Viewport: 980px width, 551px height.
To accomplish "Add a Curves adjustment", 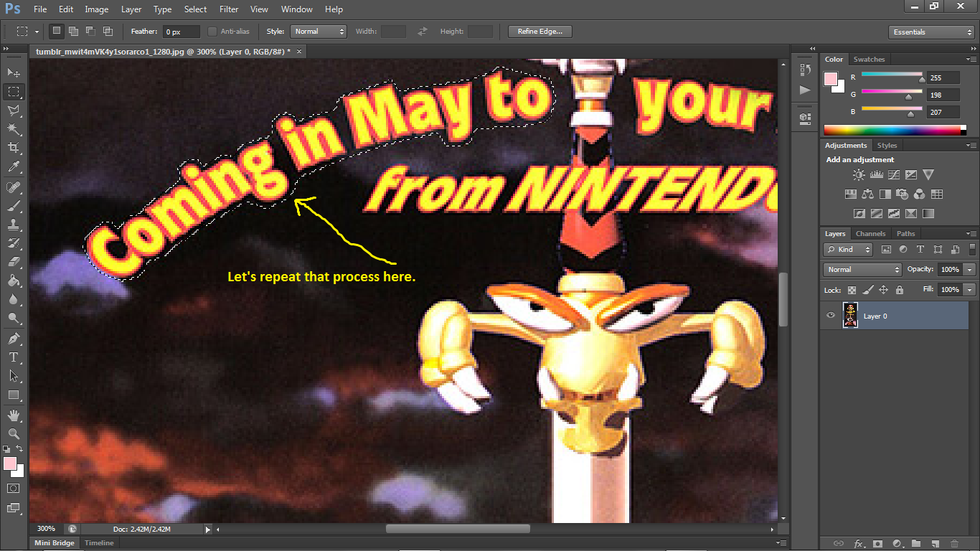I will [893, 174].
